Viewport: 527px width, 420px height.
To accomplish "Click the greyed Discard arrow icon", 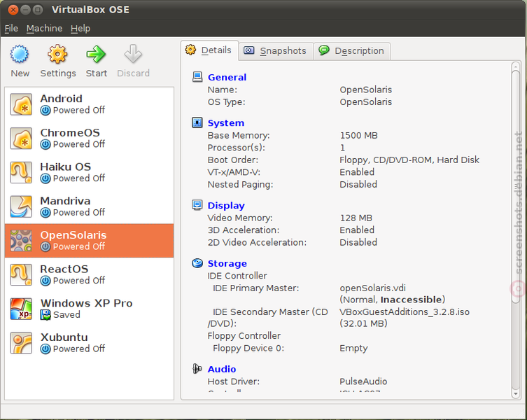I will click(x=133, y=54).
